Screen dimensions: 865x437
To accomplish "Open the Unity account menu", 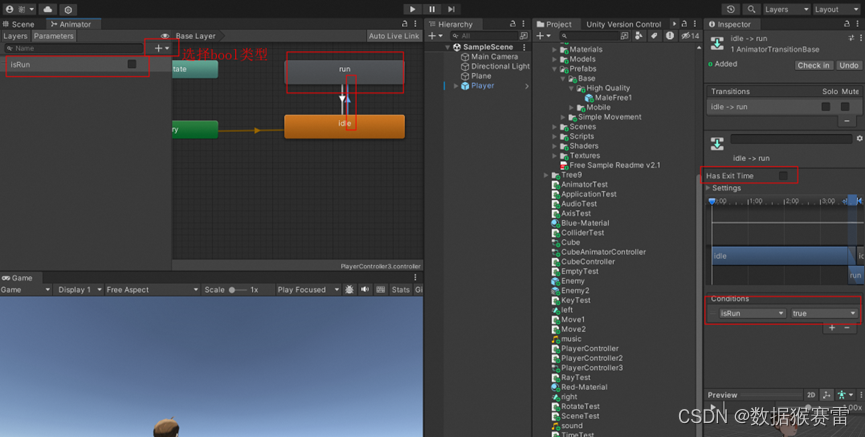I will [x=19, y=9].
